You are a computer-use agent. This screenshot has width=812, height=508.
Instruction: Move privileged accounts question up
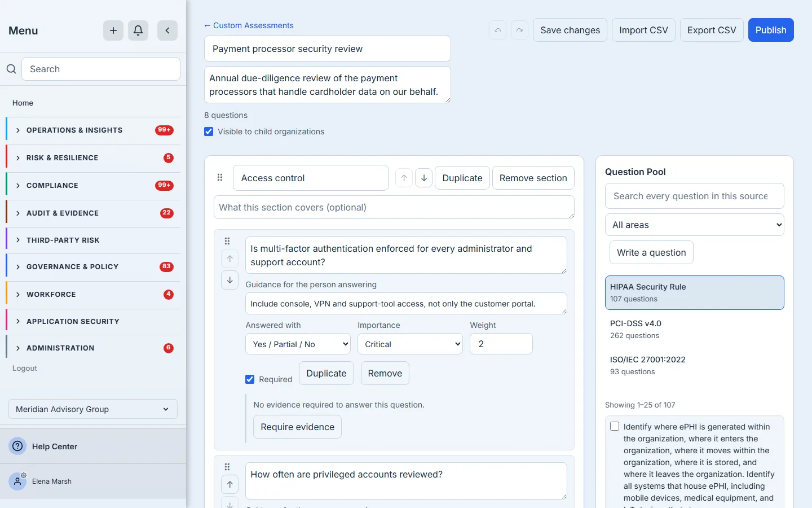pyautogui.click(x=230, y=484)
